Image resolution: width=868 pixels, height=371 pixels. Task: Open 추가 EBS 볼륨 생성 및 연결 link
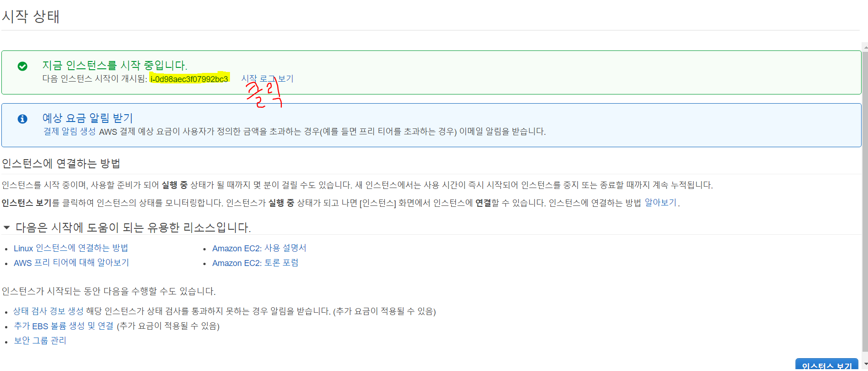[x=63, y=326]
